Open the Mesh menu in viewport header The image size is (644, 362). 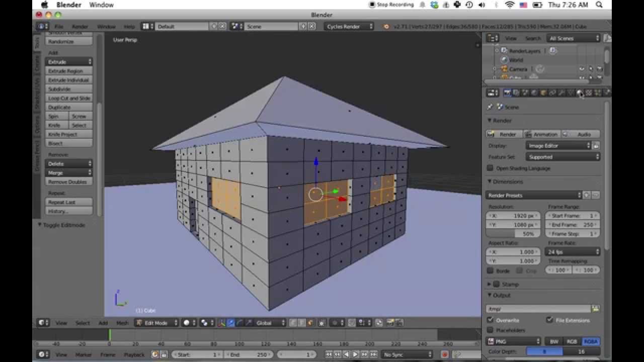[x=122, y=323]
